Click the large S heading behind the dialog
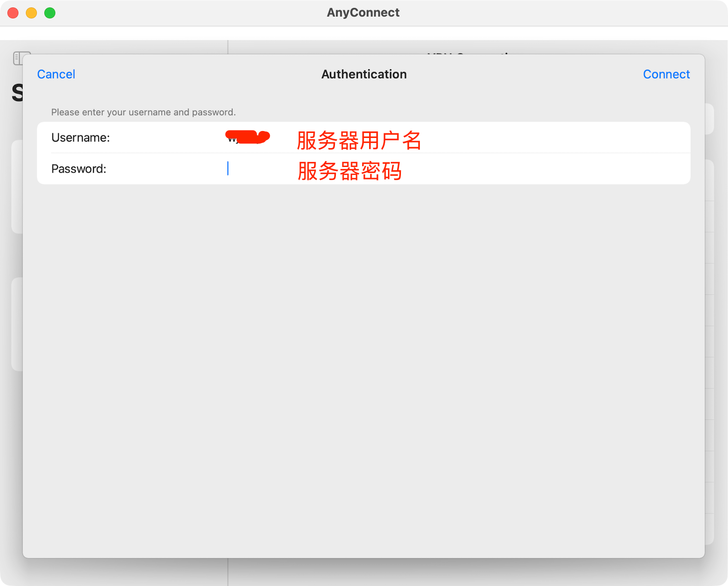Viewport: 728px width, 586px height. pos(17,93)
